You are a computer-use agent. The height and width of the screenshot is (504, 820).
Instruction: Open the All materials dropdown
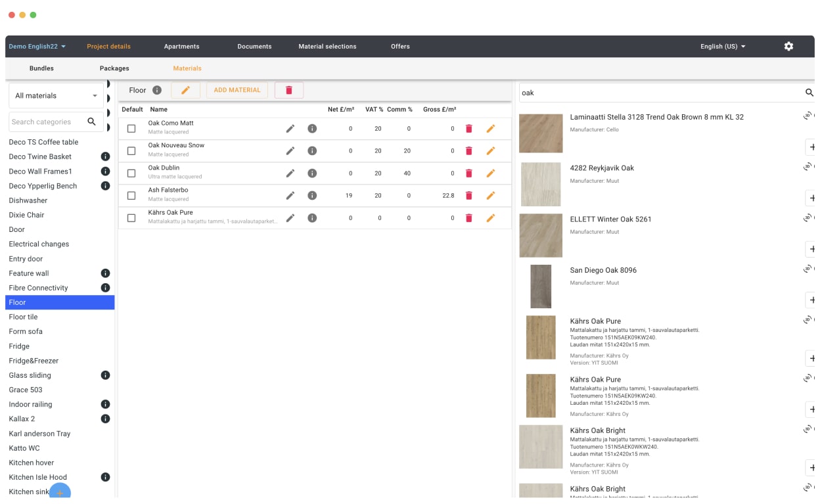(56, 96)
